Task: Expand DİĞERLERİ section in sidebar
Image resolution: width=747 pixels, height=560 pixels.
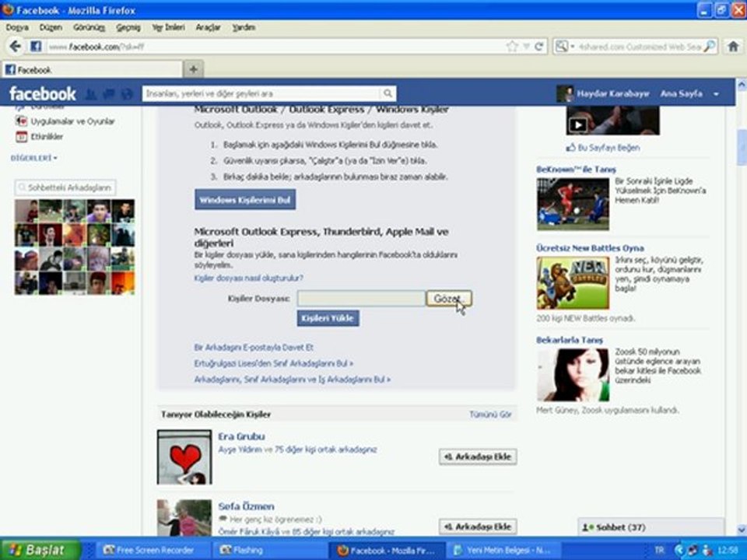Action: pyautogui.click(x=33, y=158)
